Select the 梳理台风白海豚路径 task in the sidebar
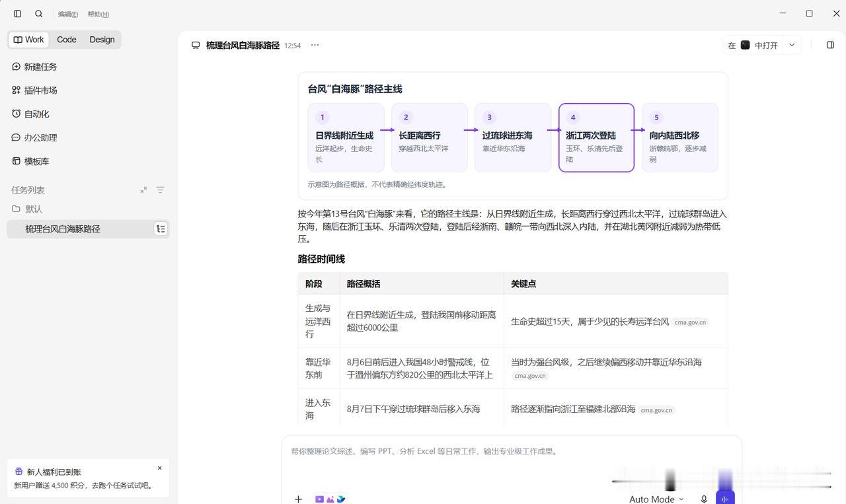Viewport: 846px width, 504px height. 88,229
